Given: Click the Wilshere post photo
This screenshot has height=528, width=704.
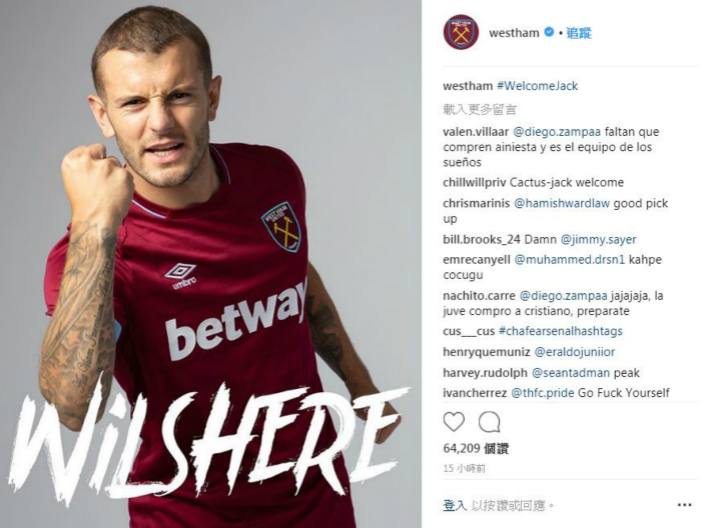Looking at the screenshot, I should pyautogui.click(x=211, y=264).
